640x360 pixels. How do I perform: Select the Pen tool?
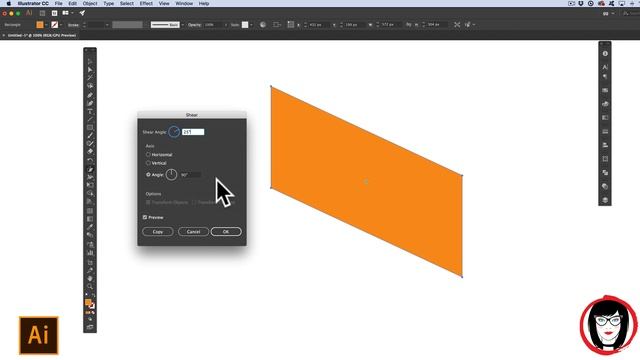click(90, 95)
